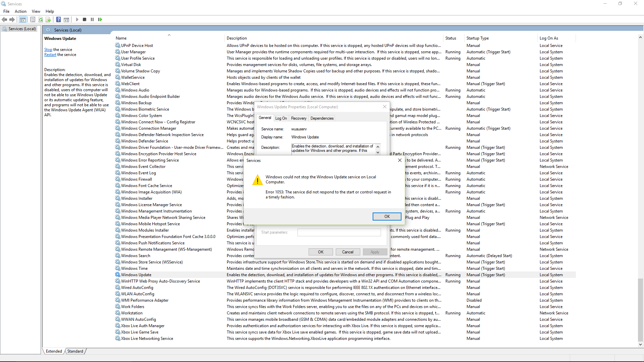The width and height of the screenshot is (644, 362).
Task: Sort by the Name column header
Action: pos(169,38)
